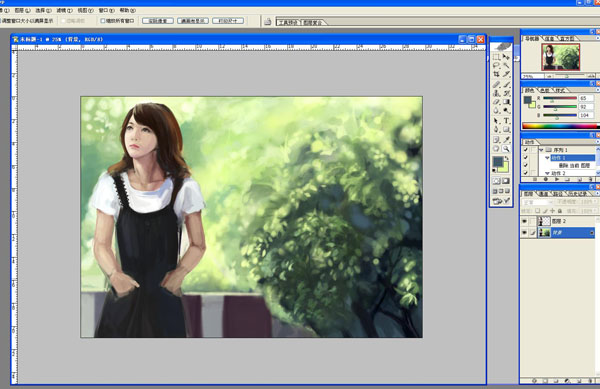Select the Pen tool
The height and width of the screenshot is (389, 600).
coord(496,129)
